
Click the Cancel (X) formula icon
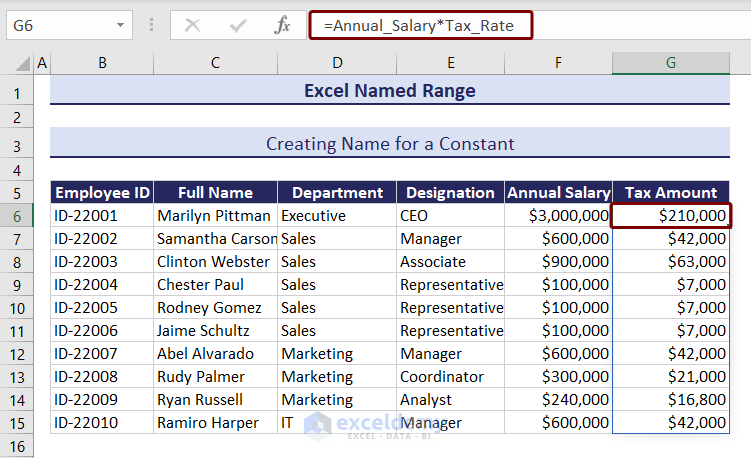(193, 25)
